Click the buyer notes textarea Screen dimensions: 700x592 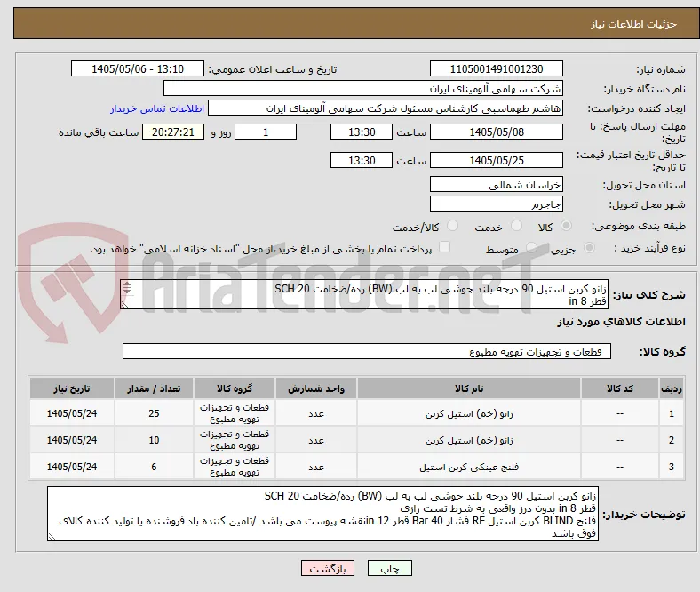click(322, 514)
